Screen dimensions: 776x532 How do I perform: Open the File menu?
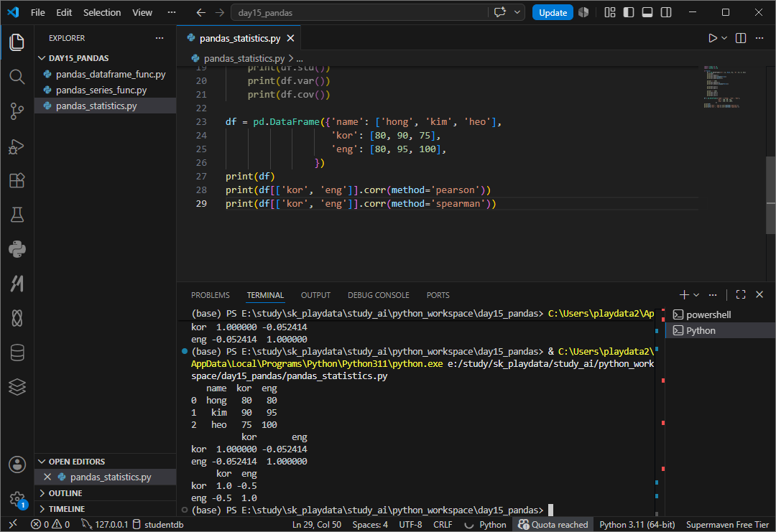click(x=37, y=12)
